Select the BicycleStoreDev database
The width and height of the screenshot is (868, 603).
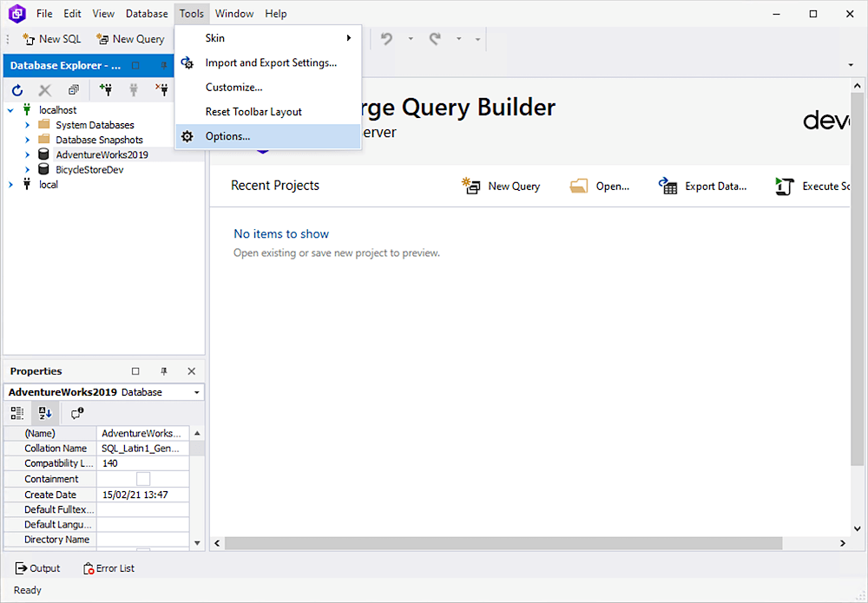point(89,170)
